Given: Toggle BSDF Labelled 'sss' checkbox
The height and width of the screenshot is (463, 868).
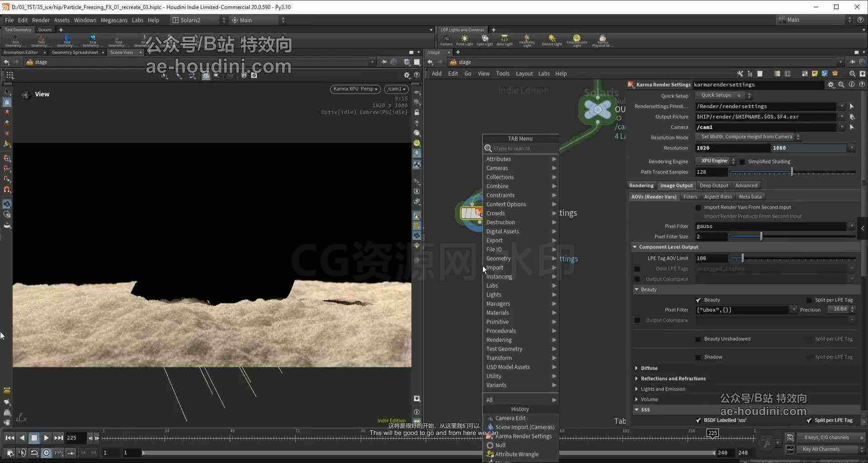Looking at the screenshot, I should click(x=698, y=420).
